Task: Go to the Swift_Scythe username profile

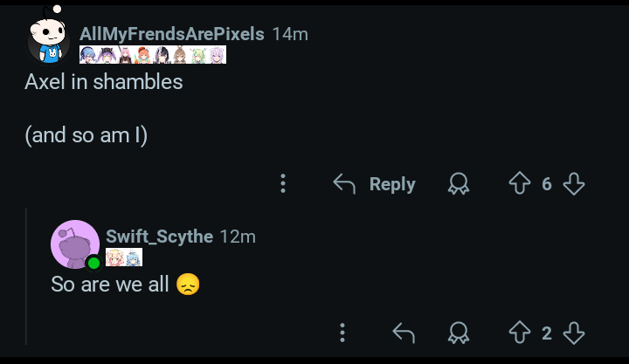Action: [x=159, y=237]
